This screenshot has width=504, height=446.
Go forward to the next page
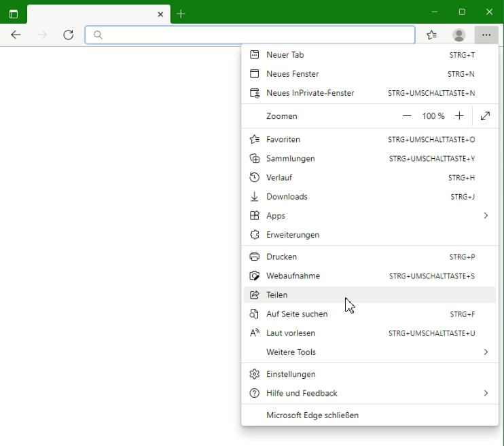click(42, 35)
